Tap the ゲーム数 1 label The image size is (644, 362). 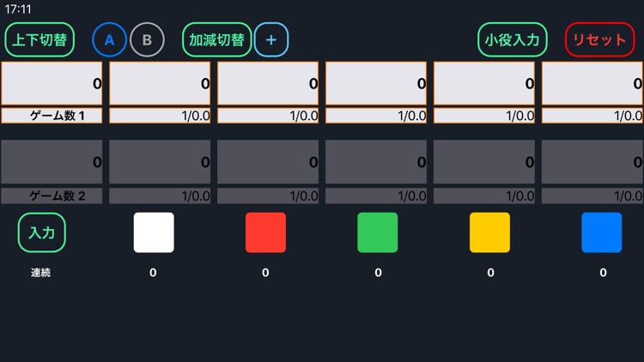pyautogui.click(x=52, y=116)
